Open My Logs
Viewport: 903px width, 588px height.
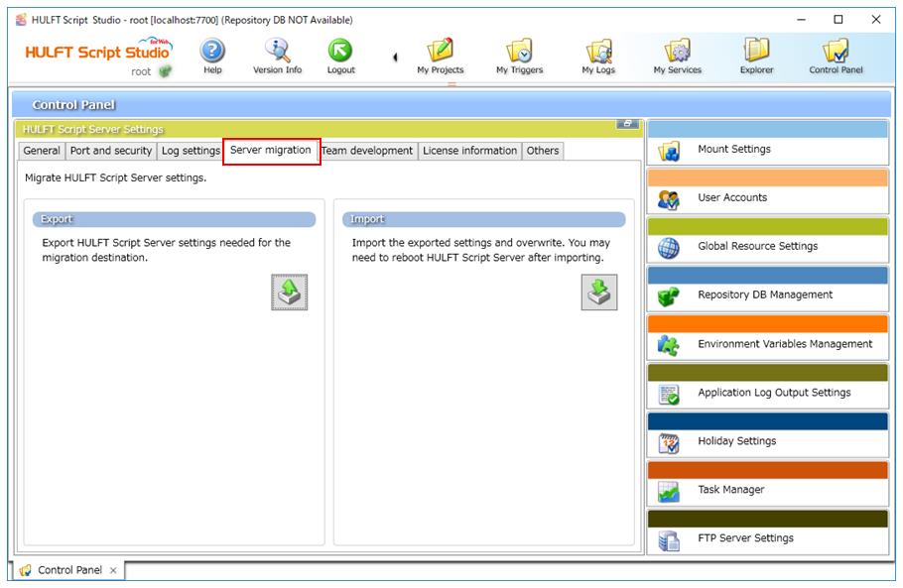598,56
